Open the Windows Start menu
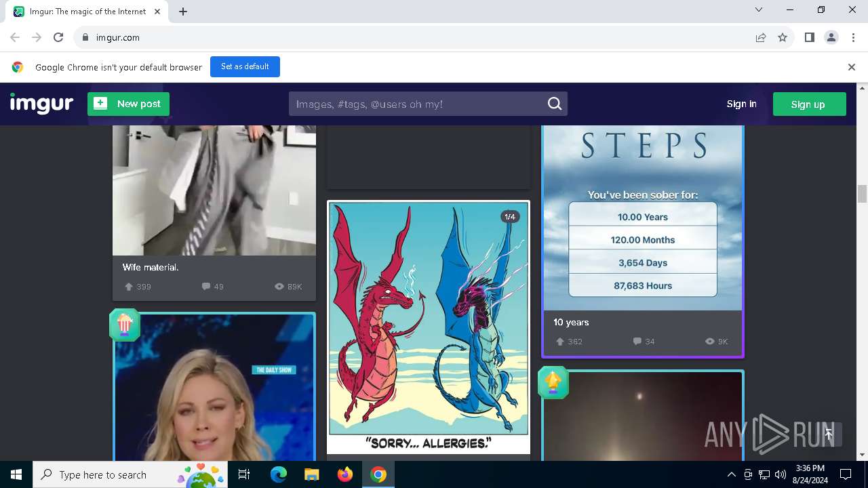 [x=16, y=474]
